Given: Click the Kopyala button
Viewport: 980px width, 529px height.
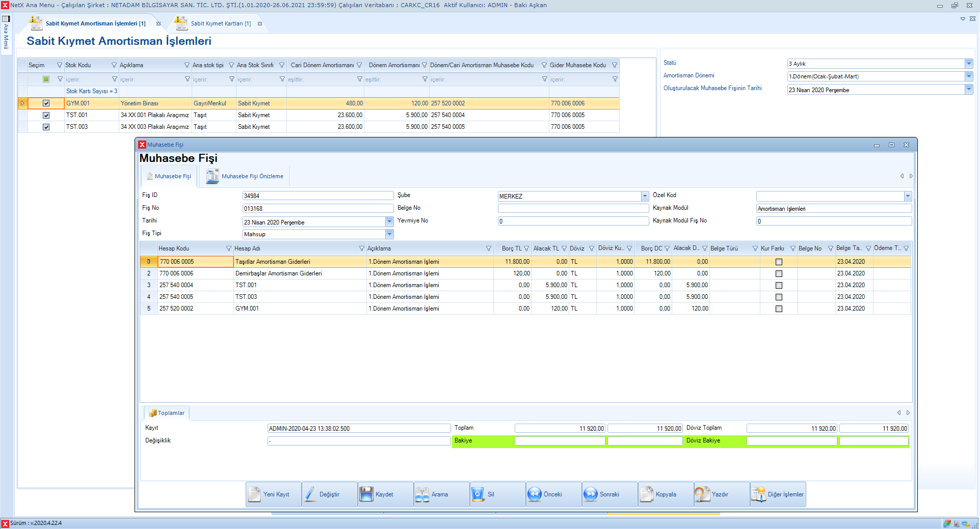Looking at the screenshot, I should click(x=666, y=494).
